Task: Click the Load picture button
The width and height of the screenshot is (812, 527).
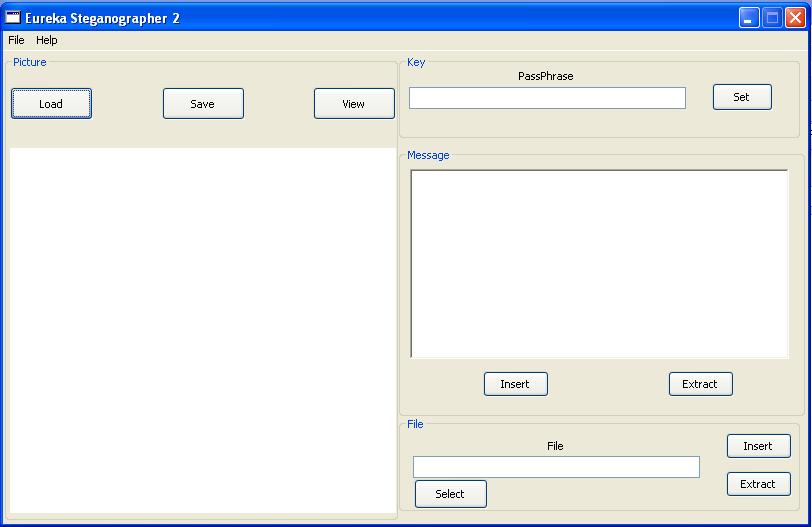Action: pos(51,104)
